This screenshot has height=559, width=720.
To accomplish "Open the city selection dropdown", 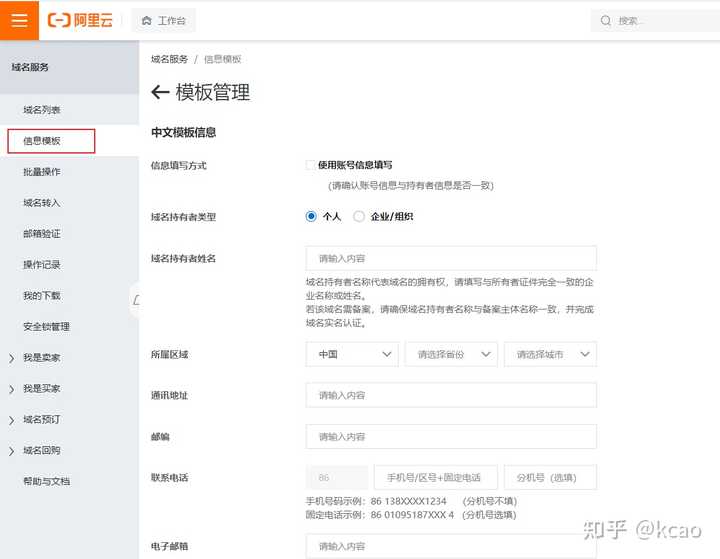I will click(550, 354).
